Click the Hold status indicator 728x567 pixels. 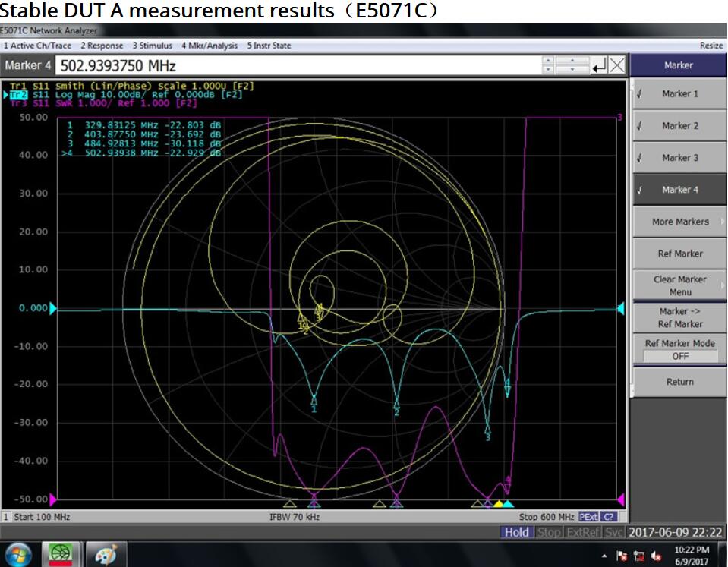coord(516,532)
